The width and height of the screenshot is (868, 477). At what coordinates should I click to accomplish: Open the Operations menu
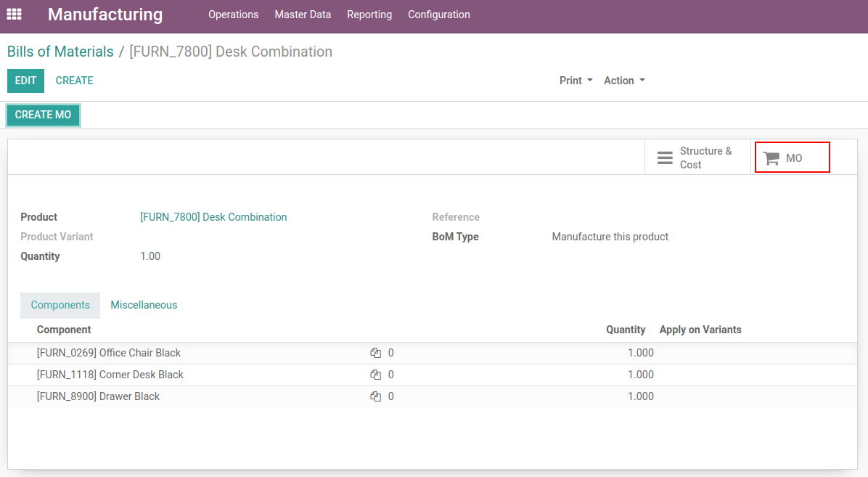pos(233,15)
